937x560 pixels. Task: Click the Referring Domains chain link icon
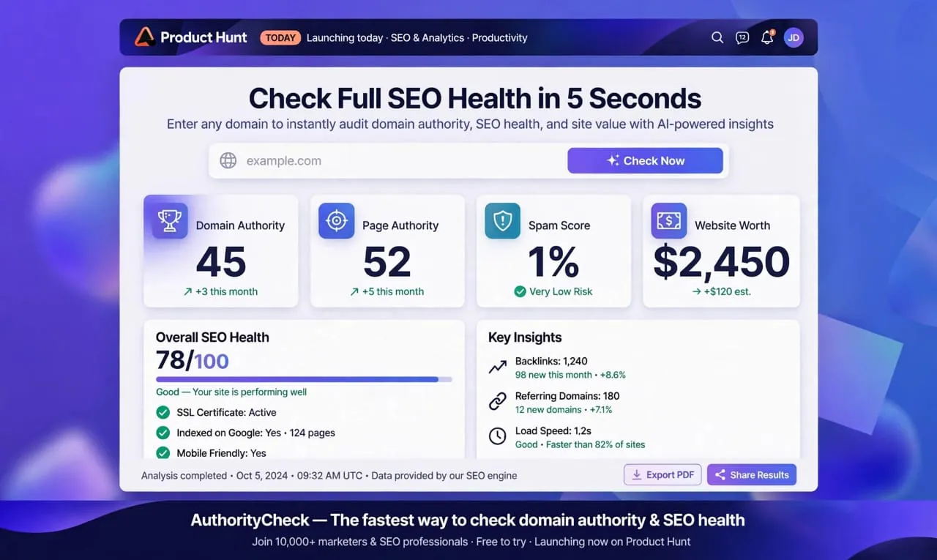point(498,401)
